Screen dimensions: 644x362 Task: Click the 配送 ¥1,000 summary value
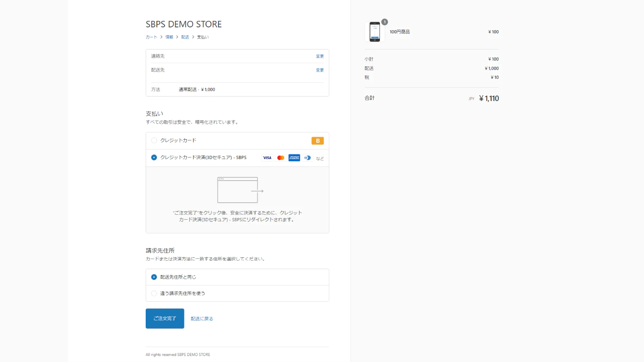click(492, 68)
